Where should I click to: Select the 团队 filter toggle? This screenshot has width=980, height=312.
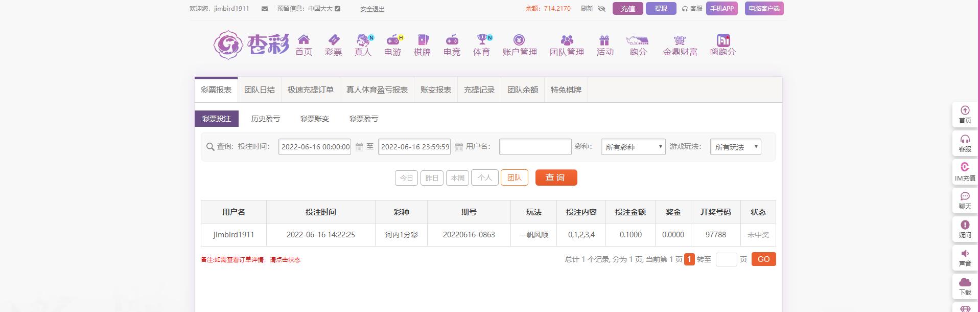[514, 177]
